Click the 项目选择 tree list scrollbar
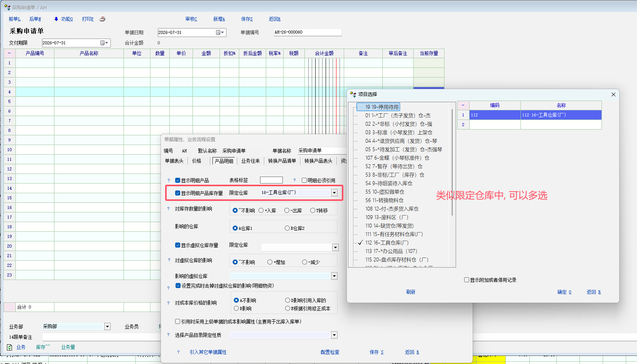 tap(452, 162)
